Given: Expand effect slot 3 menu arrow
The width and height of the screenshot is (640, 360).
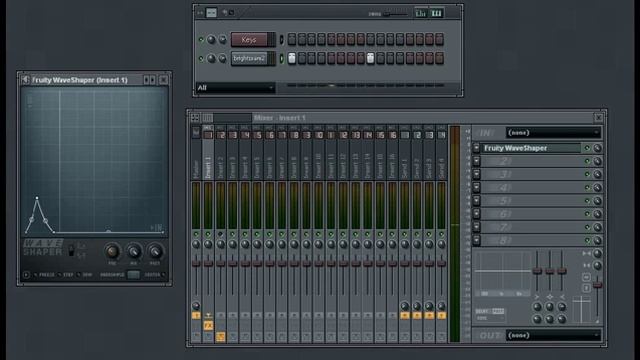Looking at the screenshot, I should tap(476, 174).
